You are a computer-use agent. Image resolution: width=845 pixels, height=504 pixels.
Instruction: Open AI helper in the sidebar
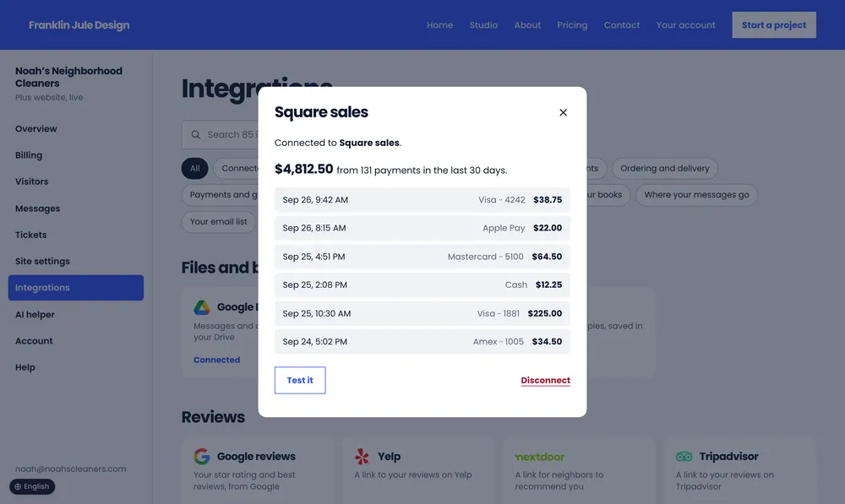(35, 314)
